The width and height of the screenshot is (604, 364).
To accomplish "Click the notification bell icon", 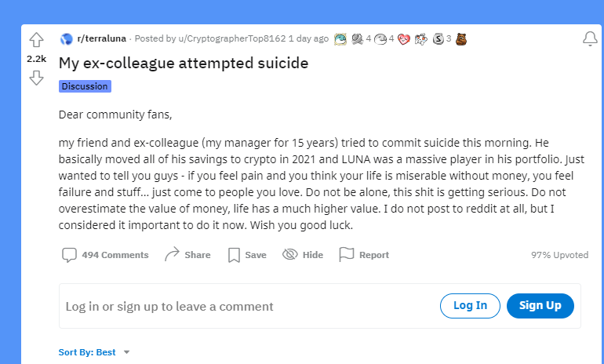I will (590, 39).
